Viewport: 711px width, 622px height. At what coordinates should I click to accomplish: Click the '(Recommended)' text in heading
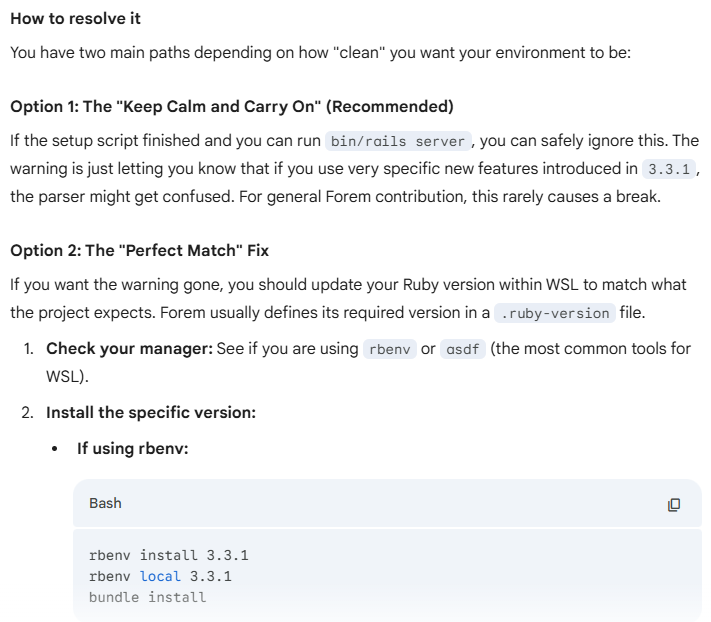(390, 107)
